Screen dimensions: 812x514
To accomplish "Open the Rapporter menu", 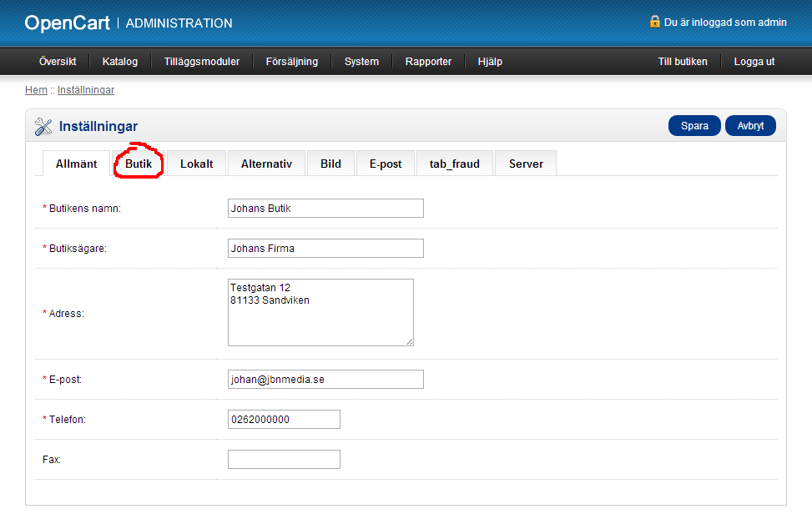I will 428,62.
